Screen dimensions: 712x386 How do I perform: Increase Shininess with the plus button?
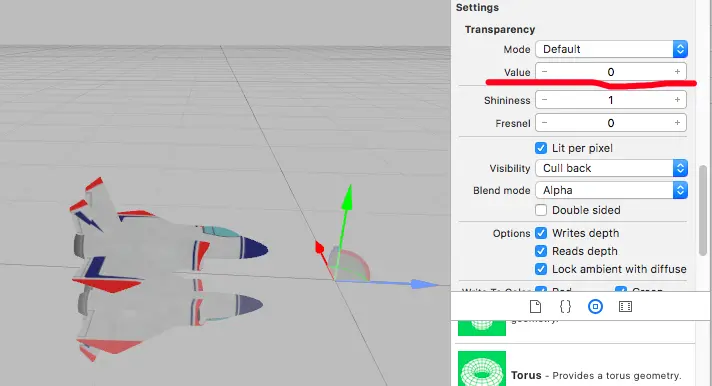(677, 100)
